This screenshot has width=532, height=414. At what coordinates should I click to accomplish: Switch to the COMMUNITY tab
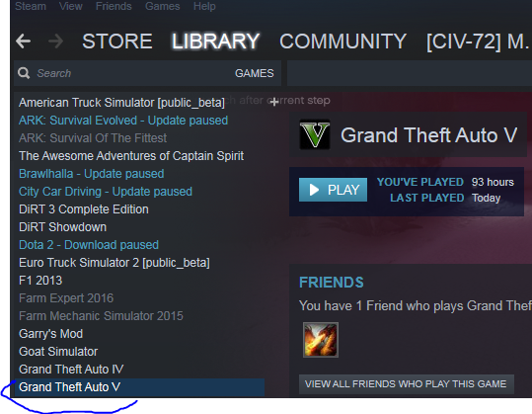click(342, 41)
